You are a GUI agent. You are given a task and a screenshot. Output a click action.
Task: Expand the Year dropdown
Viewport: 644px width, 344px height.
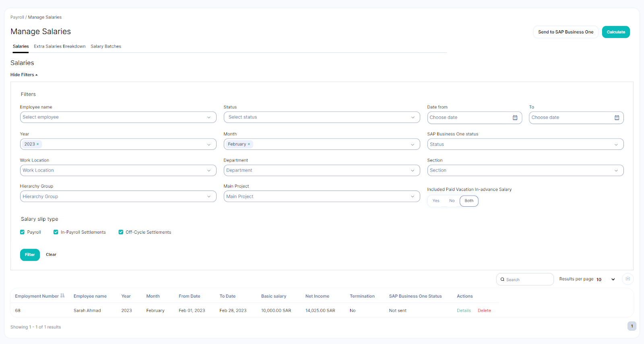pyautogui.click(x=209, y=145)
